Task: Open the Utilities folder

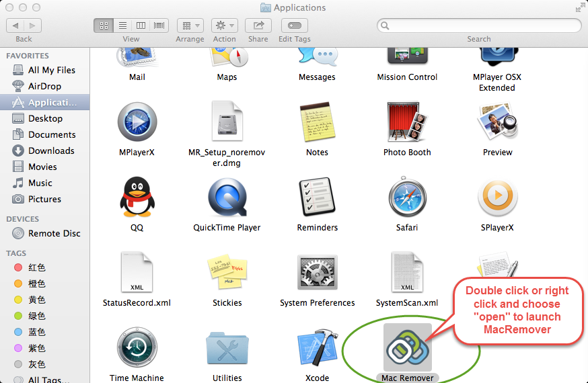Action: click(x=227, y=348)
